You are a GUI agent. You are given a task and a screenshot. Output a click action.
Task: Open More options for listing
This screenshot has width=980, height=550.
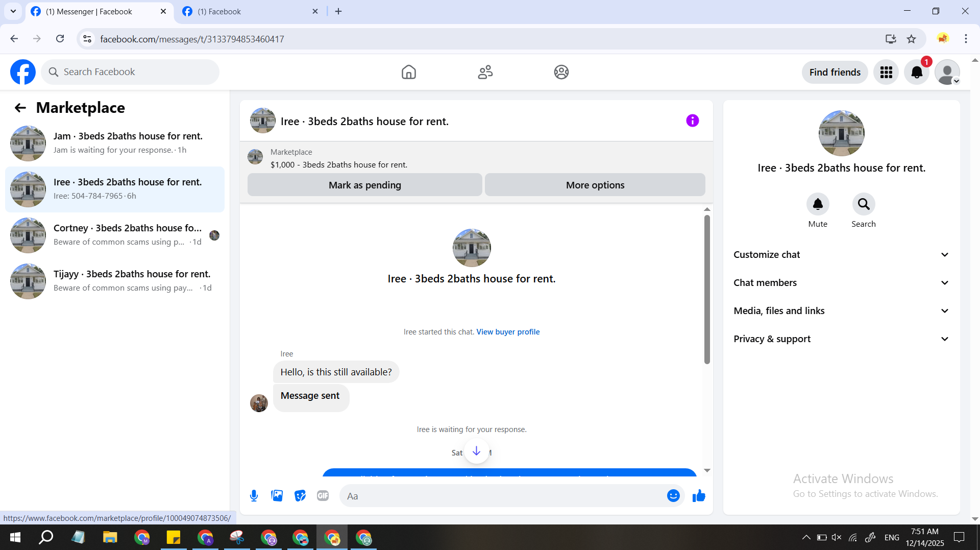click(595, 185)
